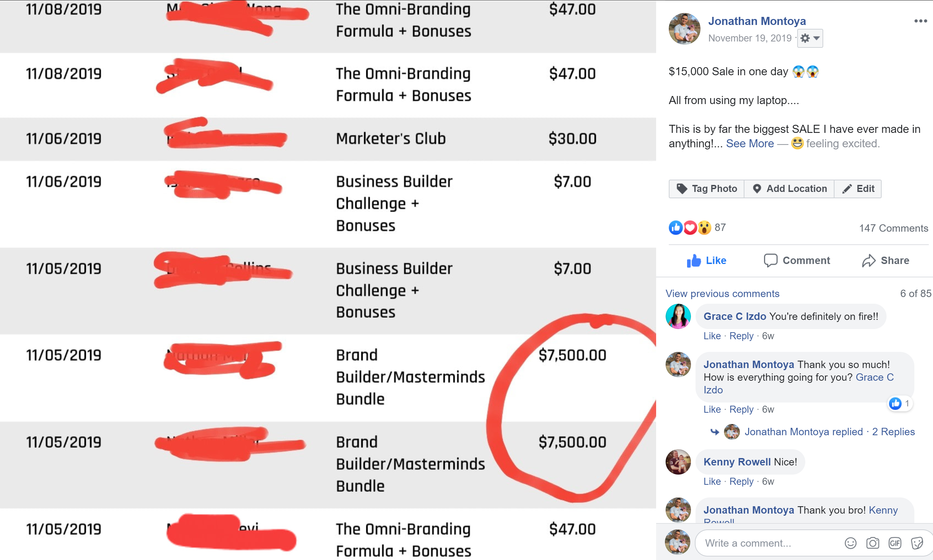The width and height of the screenshot is (933, 560).
Task: View the post reactions count 87
Action: tap(720, 227)
